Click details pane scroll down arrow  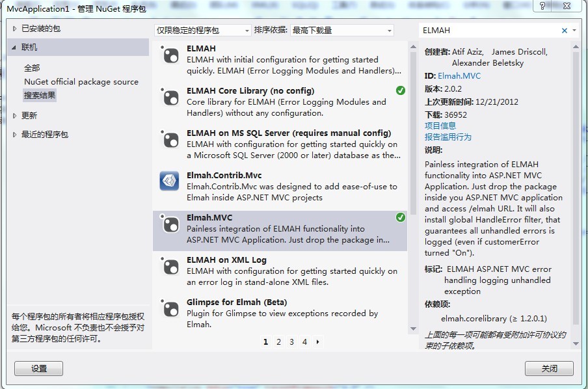(576, 343)
